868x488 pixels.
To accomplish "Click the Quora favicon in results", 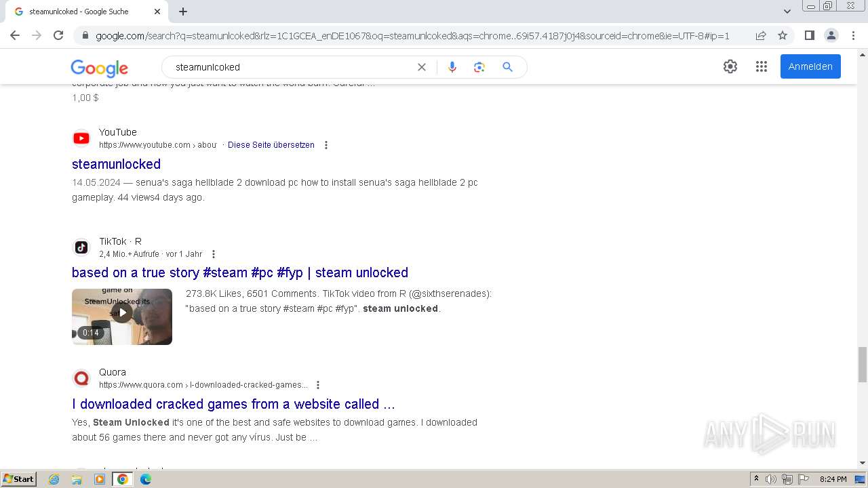I will [x=81, y=378].
